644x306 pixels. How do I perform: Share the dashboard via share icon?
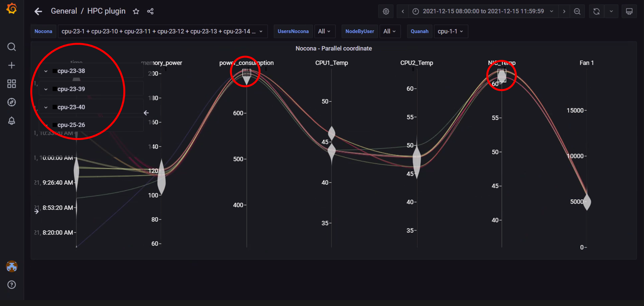click(150, 12)
